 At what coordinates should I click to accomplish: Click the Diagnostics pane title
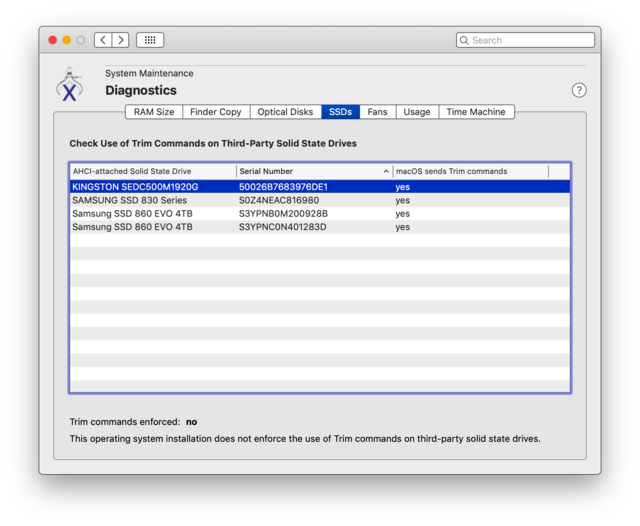[141, 90]
